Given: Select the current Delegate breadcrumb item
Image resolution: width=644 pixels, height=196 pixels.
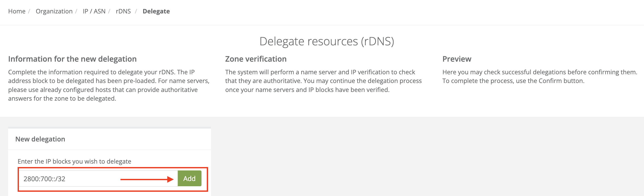Looking at the screenshot, I should (x=156, y=11).
